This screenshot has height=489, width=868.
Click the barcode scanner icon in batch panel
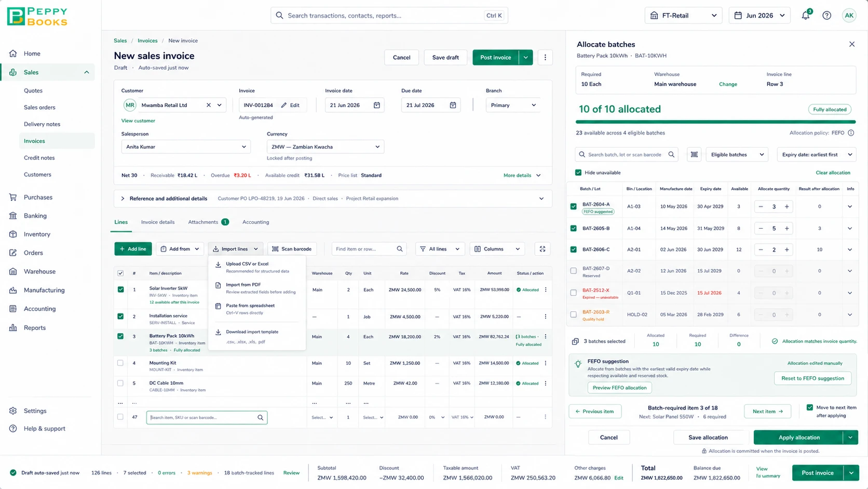(x=694, y=155)
